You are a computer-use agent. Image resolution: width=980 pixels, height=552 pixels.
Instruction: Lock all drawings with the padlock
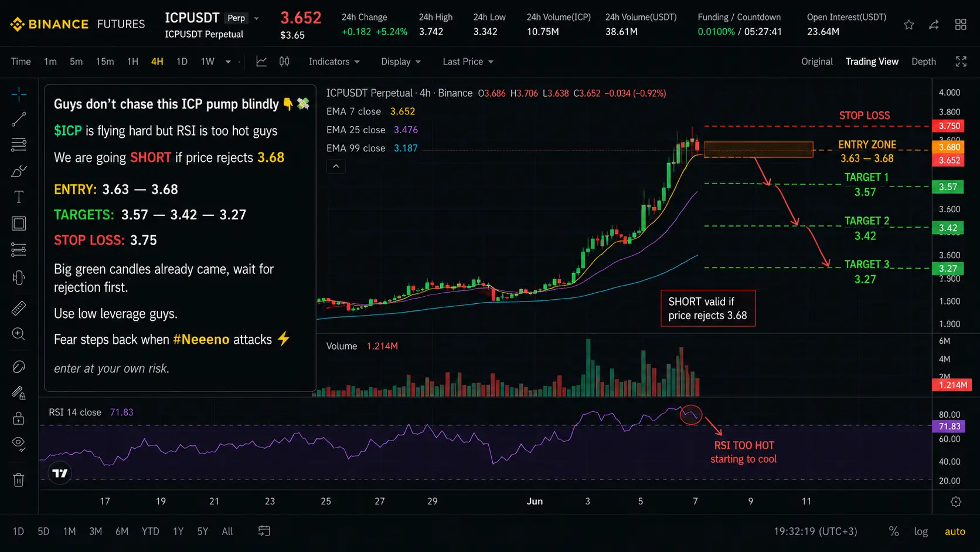(19, 418)
